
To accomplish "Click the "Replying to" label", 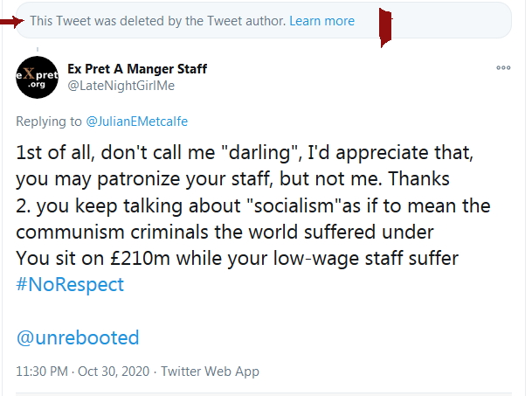I will pos(48,120).
